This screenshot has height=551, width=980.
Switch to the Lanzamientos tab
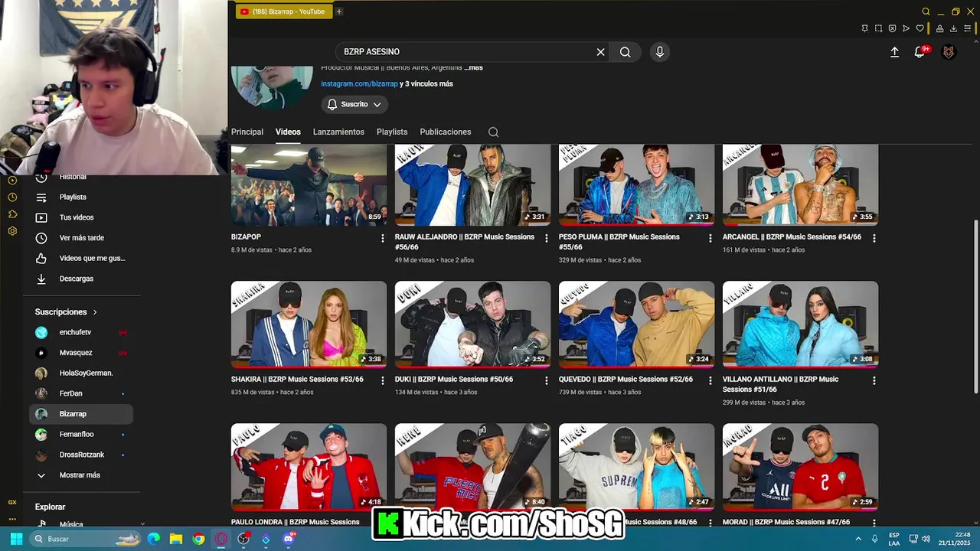(338, 132)
